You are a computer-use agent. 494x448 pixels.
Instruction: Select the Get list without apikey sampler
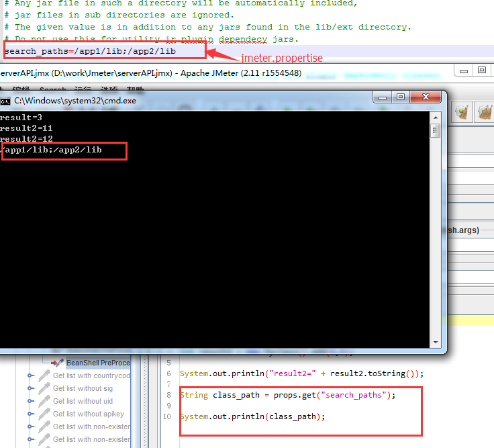[89, 414]
